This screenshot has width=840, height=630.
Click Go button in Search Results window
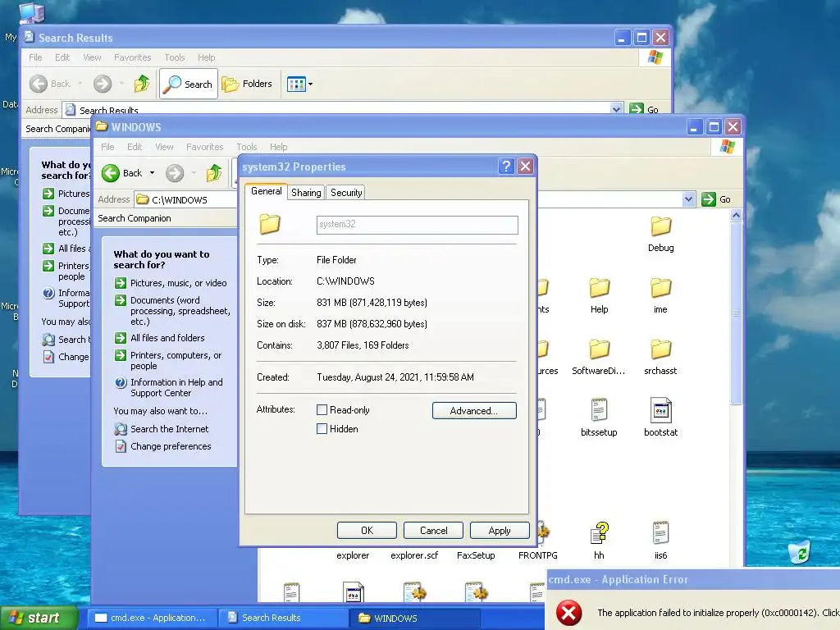tap(644, 109)
